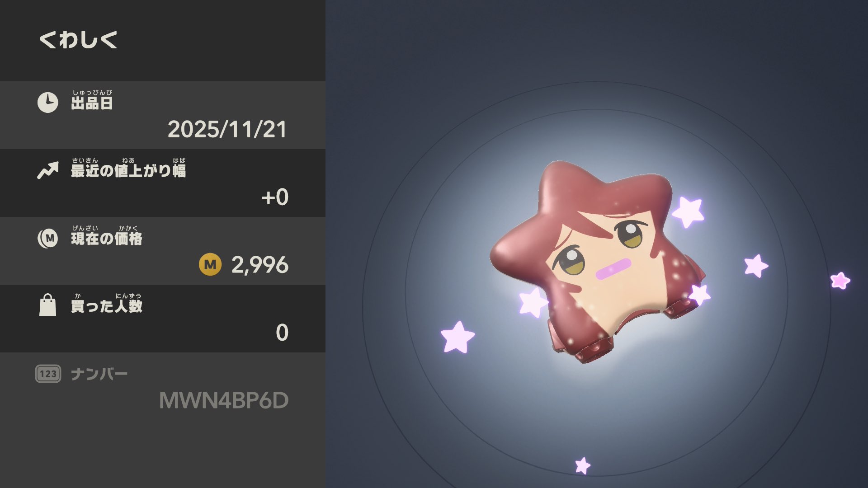Click the large pink star at lower left

pyautogui.click(x=458, y=337)
